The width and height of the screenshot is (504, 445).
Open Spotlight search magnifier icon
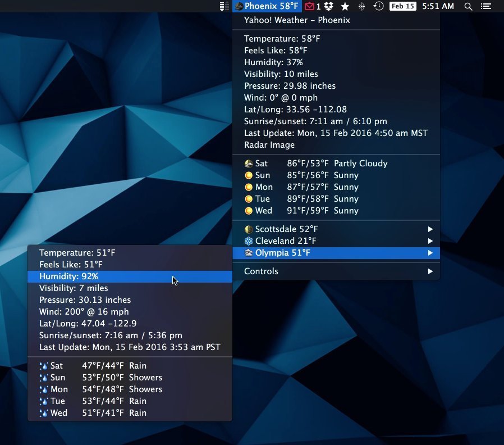(x=468, y=6)
